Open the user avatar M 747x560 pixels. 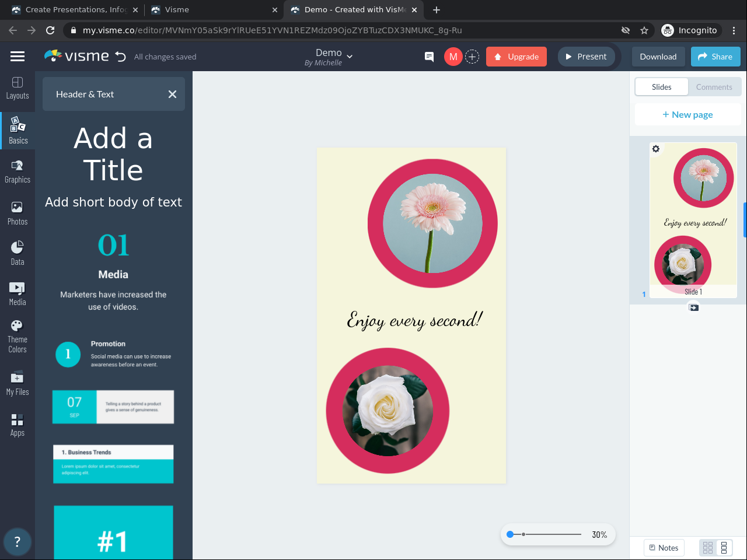tap(453, 57)
